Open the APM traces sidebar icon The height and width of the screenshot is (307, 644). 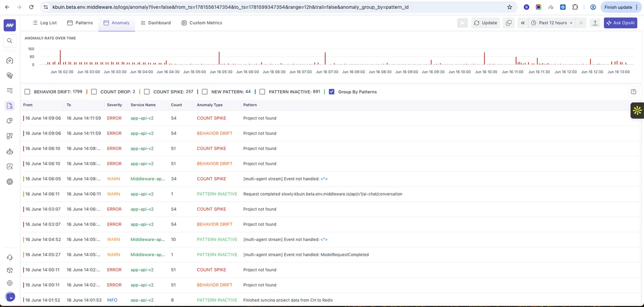10,91
